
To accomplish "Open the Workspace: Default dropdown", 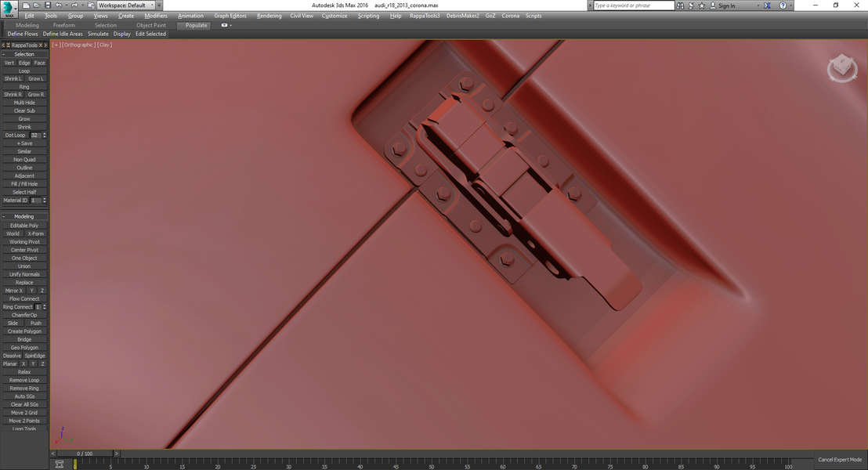I will pyautogui.click(x=126, y=5).
